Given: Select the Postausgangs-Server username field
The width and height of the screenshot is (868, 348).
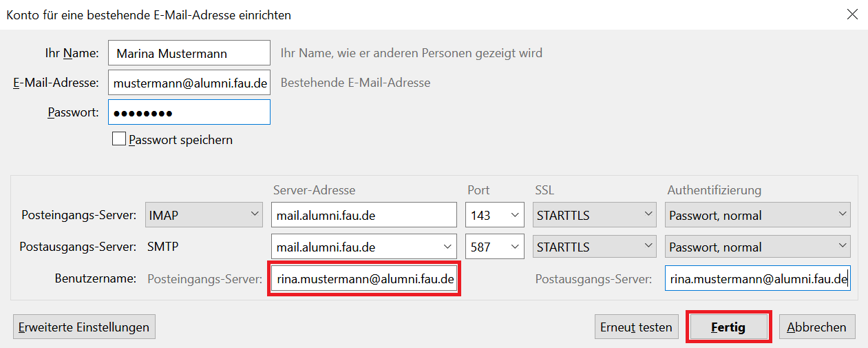Looking at the screenshot, I should (757, 279).
